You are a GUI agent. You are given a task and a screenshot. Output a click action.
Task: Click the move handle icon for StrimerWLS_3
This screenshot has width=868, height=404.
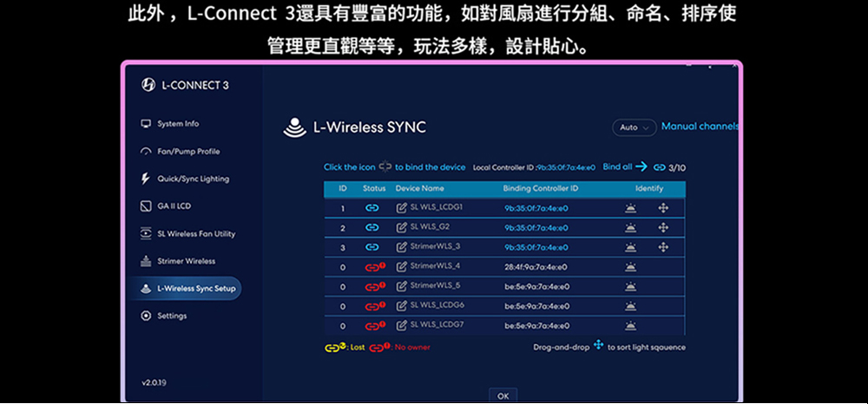tap(663, 247)
